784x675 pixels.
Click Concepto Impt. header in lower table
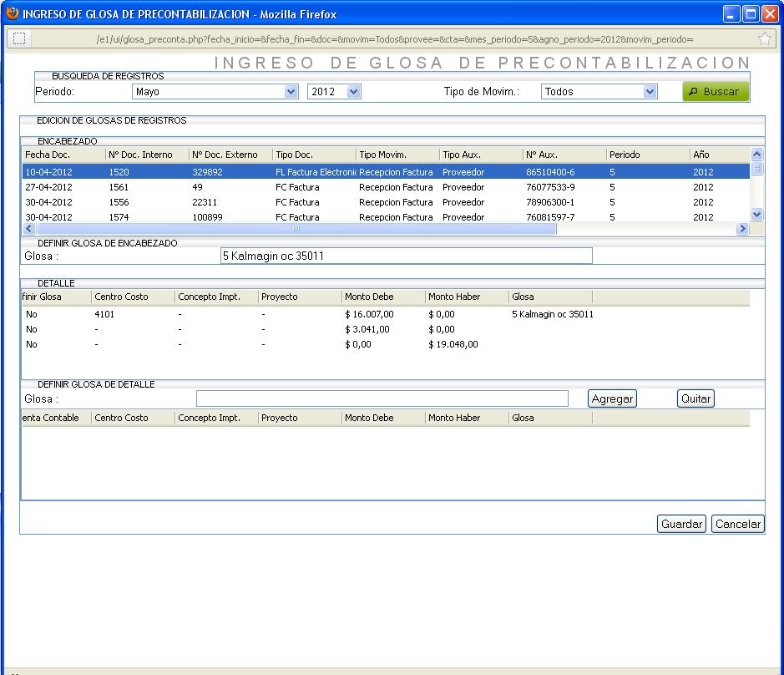[x=216, y=418]
